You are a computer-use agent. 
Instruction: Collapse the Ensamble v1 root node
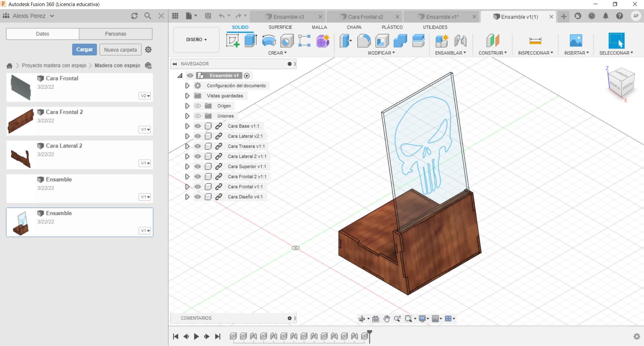(x=180, y=75)
